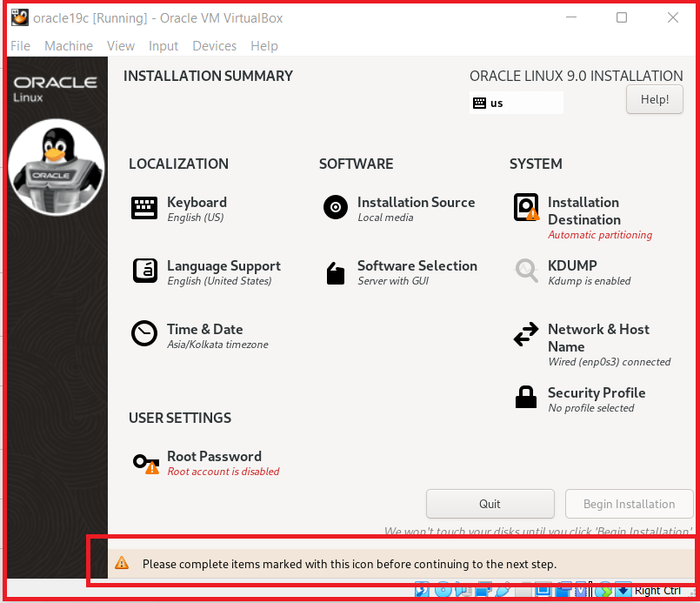Click the blue down-arrow keyboard capture icon
The image size is (700, 603).
click(623, 591)
